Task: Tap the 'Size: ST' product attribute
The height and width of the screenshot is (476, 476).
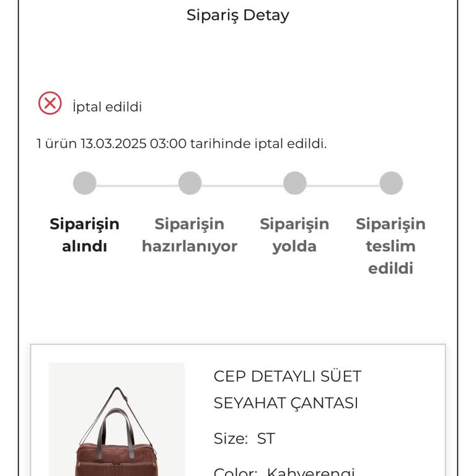Action: point(244,439)
